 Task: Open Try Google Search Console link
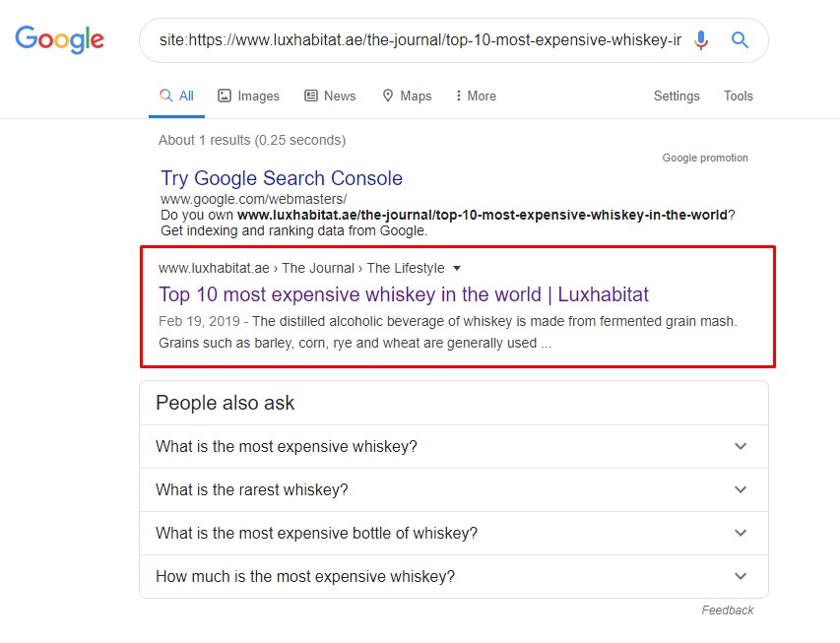coord(282,178)
